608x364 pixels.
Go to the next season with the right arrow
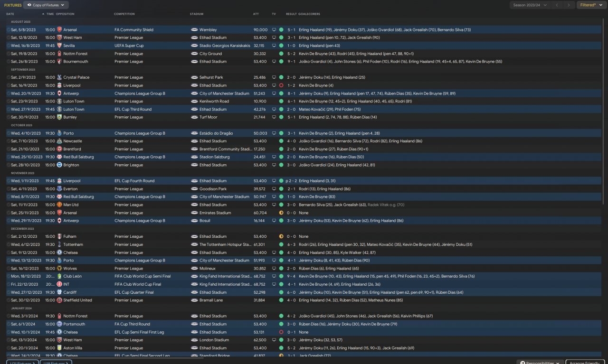click(569, 5)
